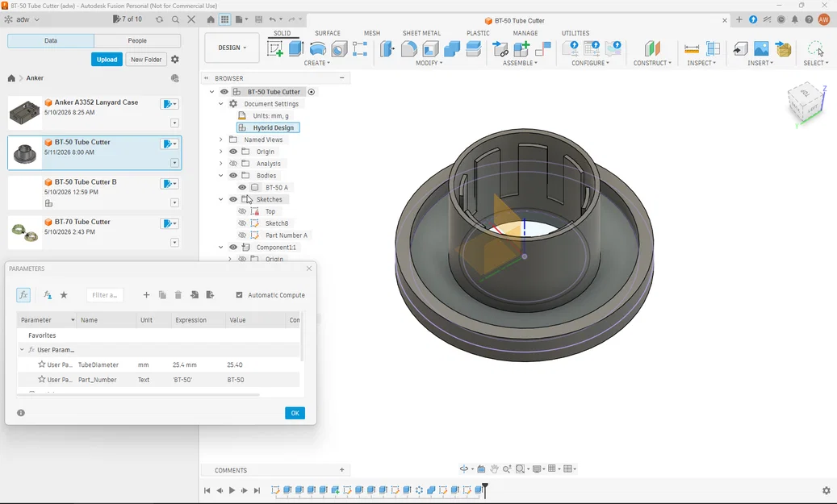837x504 pixels.
Task: Click the Upload button
Action: click(x=107, y=60)
